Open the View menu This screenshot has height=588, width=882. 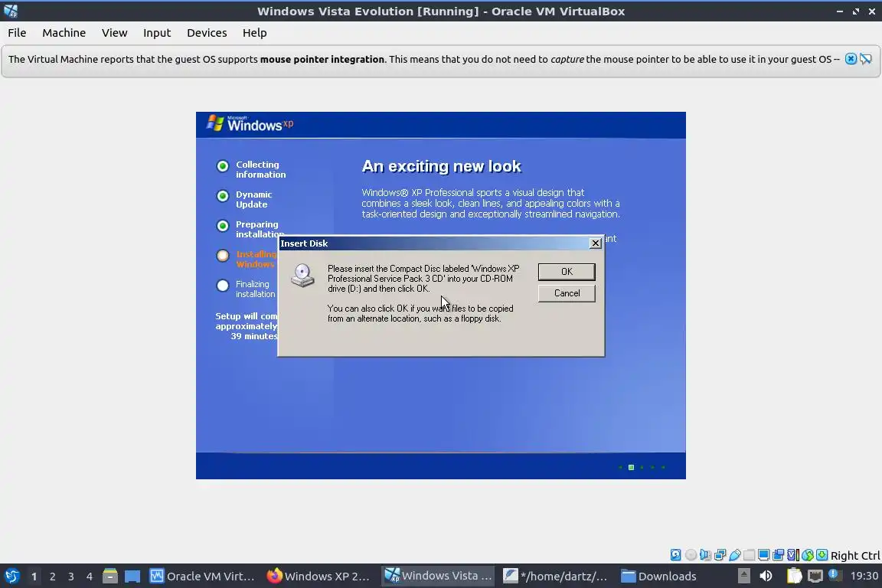click(114, 33)
